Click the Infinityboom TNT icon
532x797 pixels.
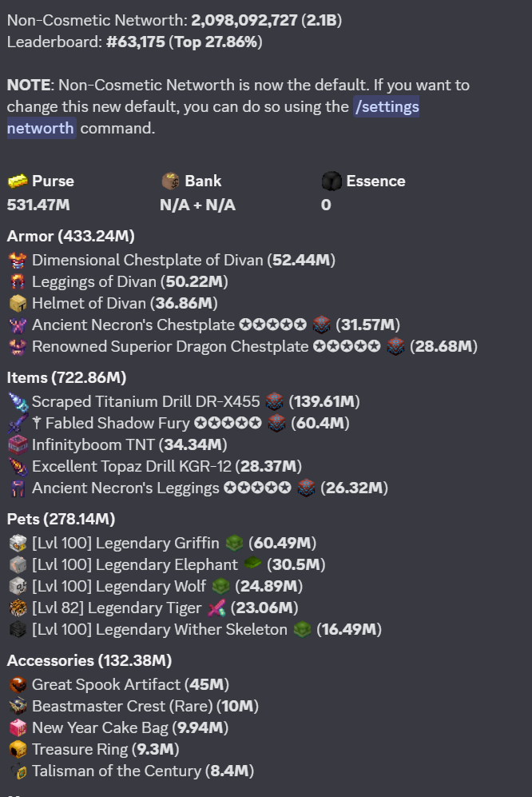pos(18,444)
